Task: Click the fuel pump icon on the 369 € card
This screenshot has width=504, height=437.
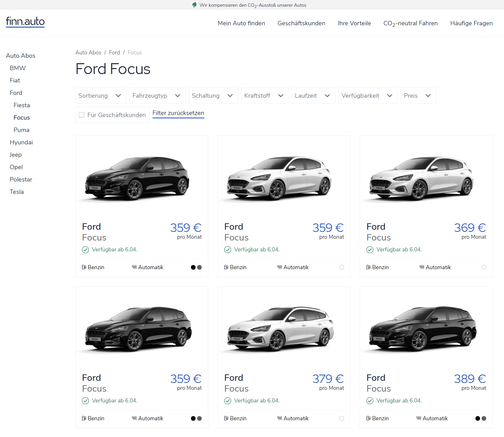Action: [x=368, y=267]
